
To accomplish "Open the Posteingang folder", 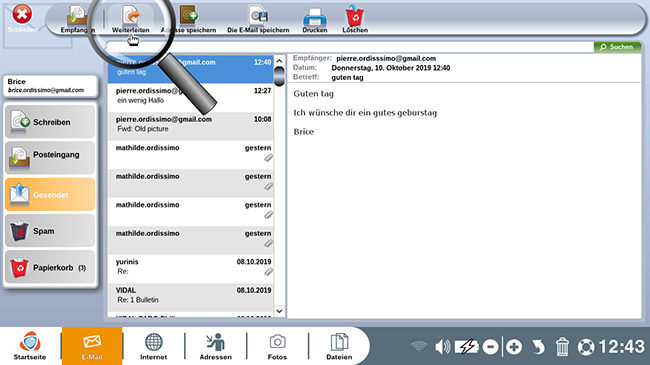I will (50, 158).
